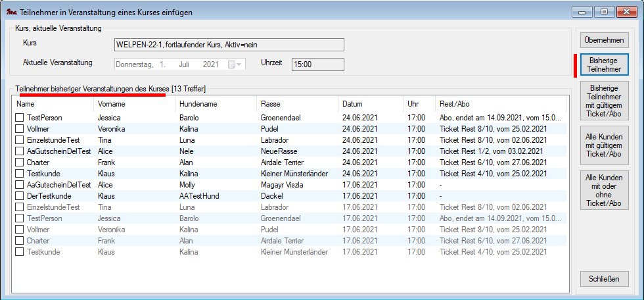This screenshot has height=300, width=644.
Task: Open the date picker calendar dropdown
Action: [235, 64]
